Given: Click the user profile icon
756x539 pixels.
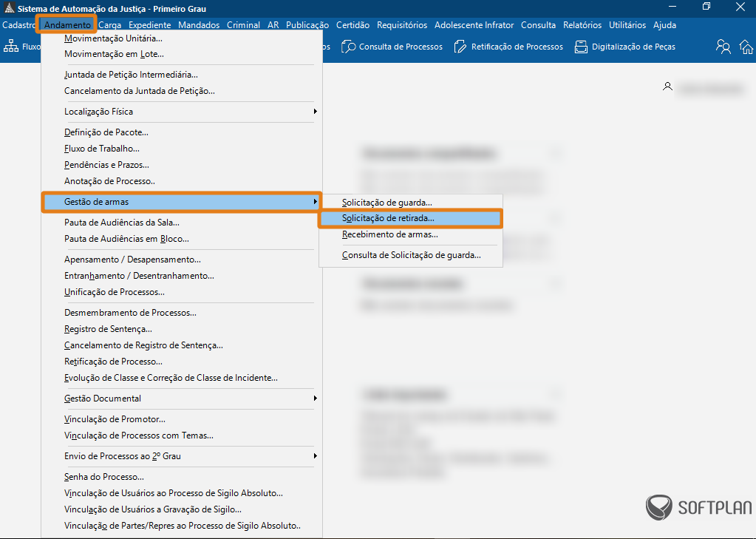Looking at the screenshot, I should [667, 87].
